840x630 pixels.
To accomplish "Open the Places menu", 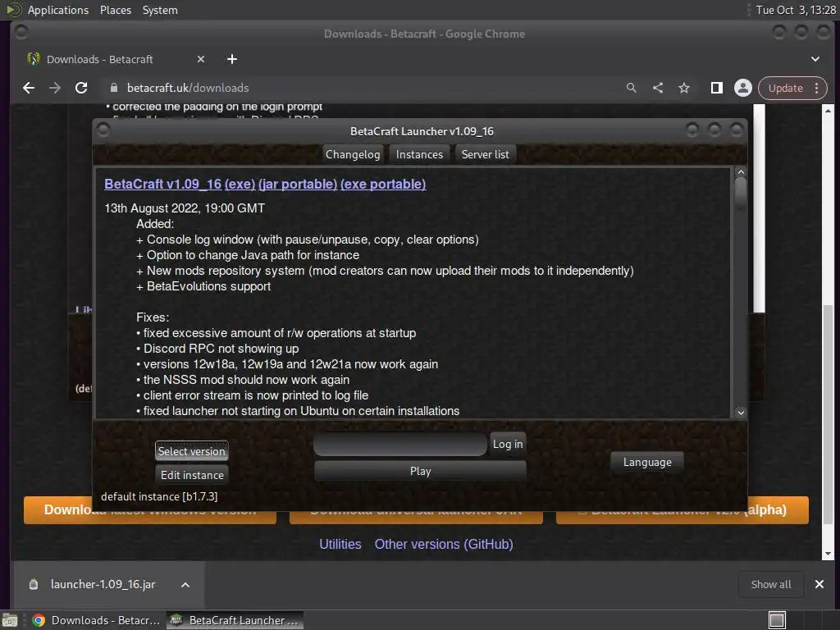I will (116, 10).
